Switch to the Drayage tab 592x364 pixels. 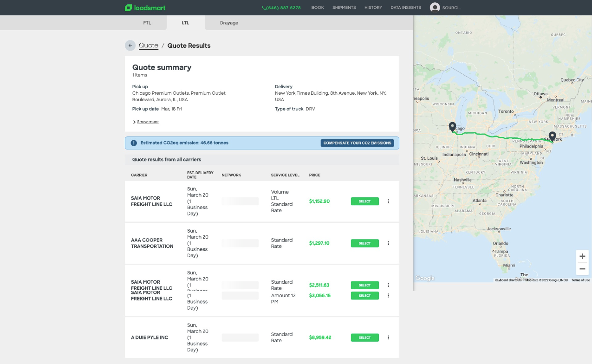229,23
